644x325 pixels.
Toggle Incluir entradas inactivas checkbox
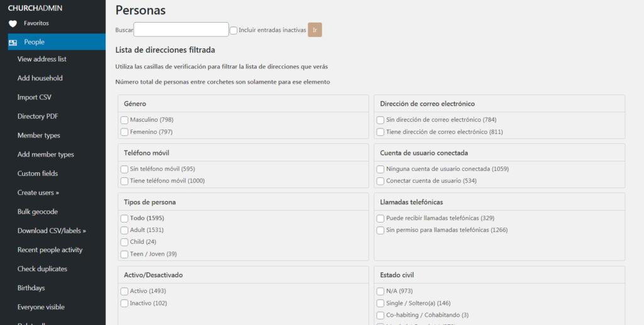tap(233, 30)
